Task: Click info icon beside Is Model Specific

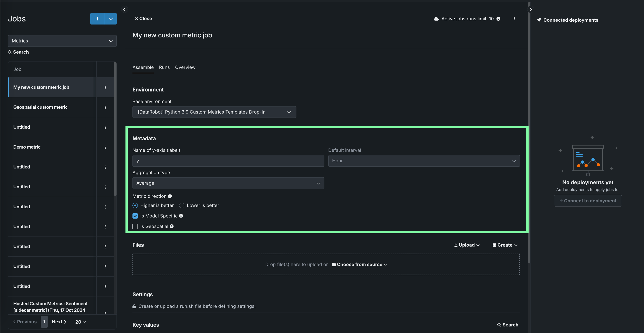Action: (181, 216)
